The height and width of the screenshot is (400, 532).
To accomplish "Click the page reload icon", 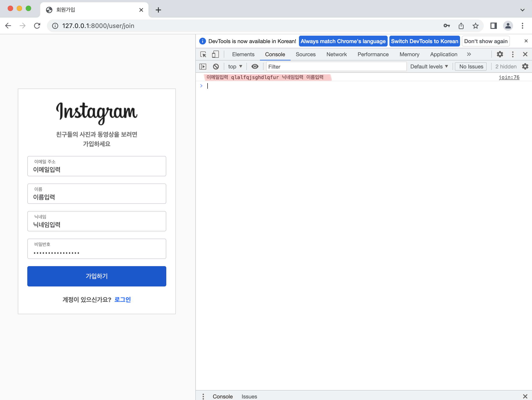I will point(37,26).
